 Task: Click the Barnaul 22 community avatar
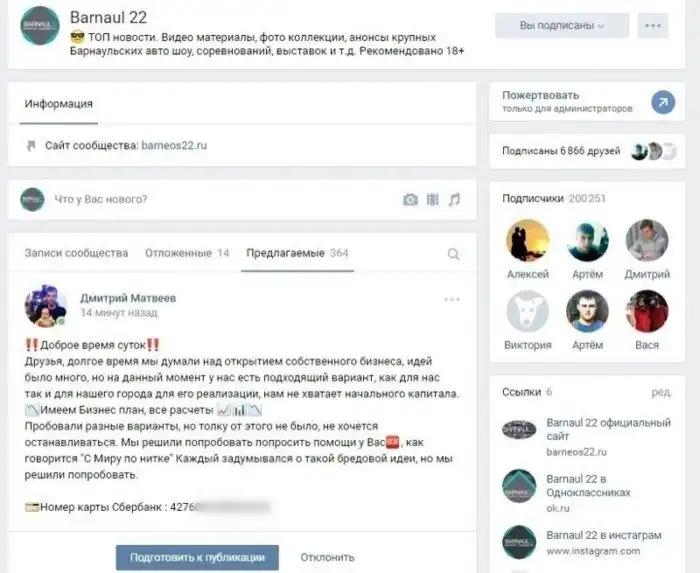click(x=40, y=25)
